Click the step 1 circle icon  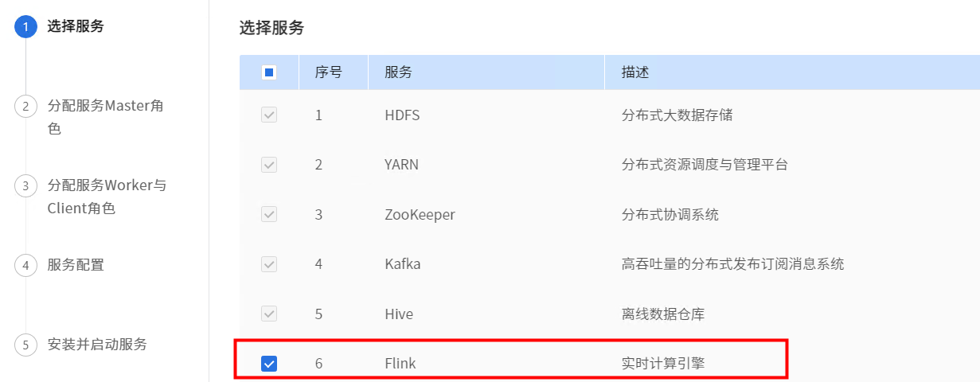26,26
